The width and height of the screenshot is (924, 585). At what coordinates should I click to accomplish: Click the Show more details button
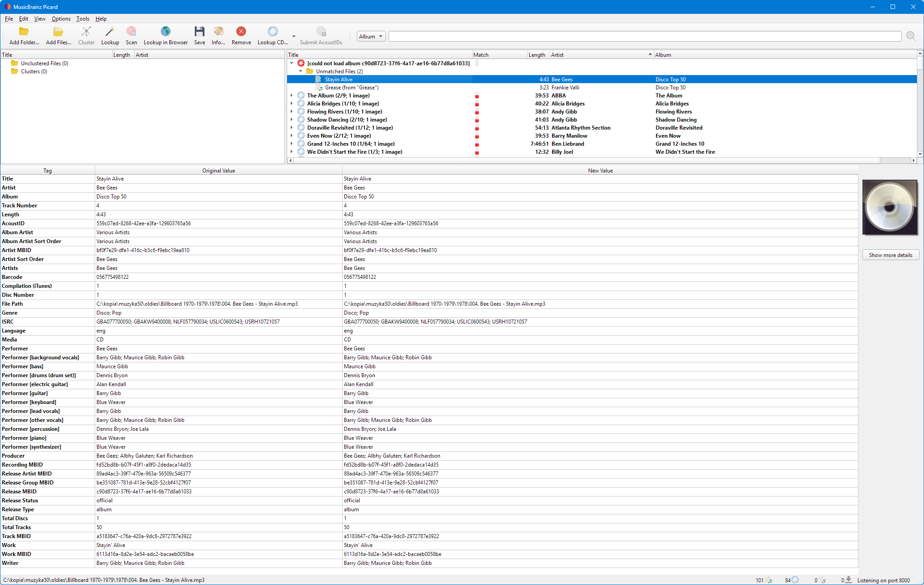click(890, 255)
